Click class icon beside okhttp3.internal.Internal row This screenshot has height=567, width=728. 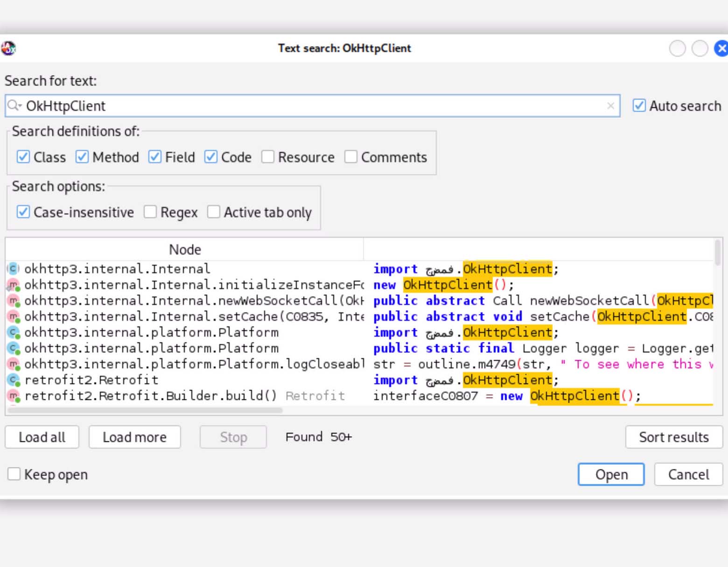click(x=13, y=269)
